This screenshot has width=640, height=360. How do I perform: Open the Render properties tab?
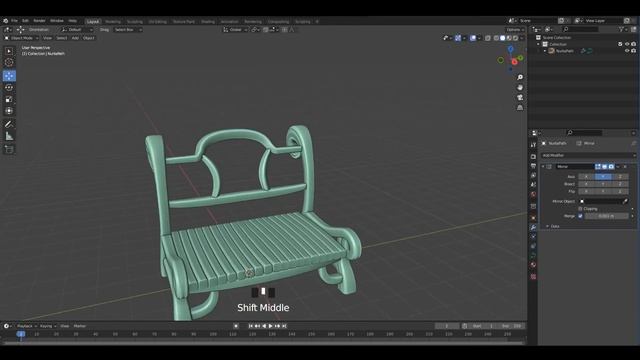click(533, 157)
